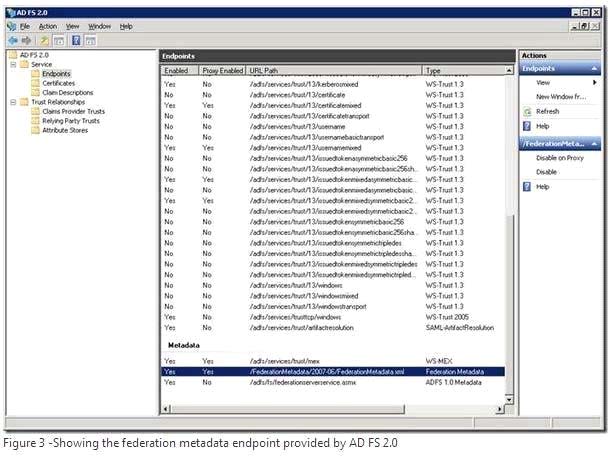Click the AD FS 2.0 root folder icon

13,55
